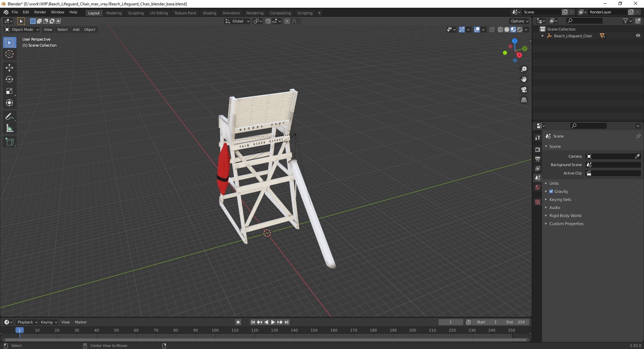Switch perspective/orthographic grid icon

524,100
